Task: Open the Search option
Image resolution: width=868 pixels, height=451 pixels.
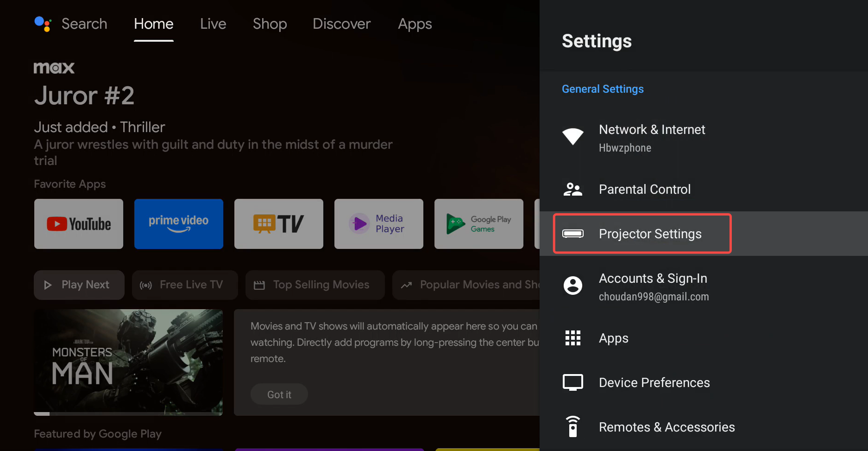Action: point(84,24)
